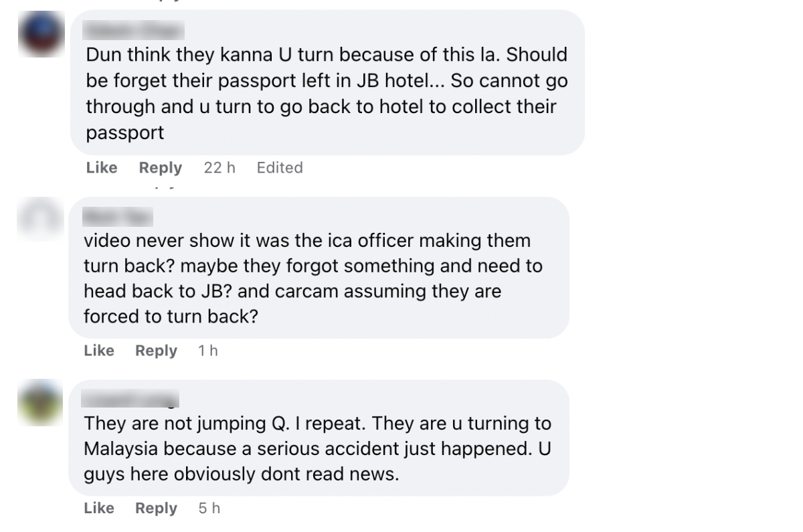View edit history via 'Edited' label
Viewport: 803px width, 532px height.
click(x=280, y=168)
